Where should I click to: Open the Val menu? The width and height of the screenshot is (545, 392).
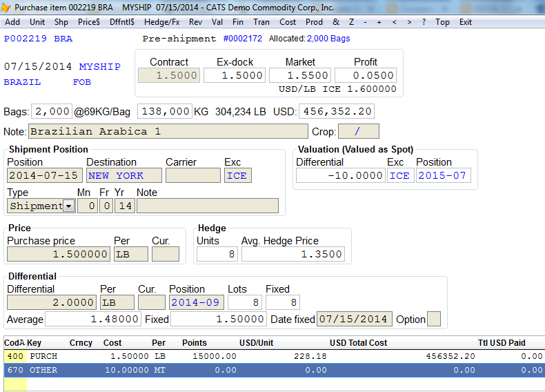tap(217, 22)
